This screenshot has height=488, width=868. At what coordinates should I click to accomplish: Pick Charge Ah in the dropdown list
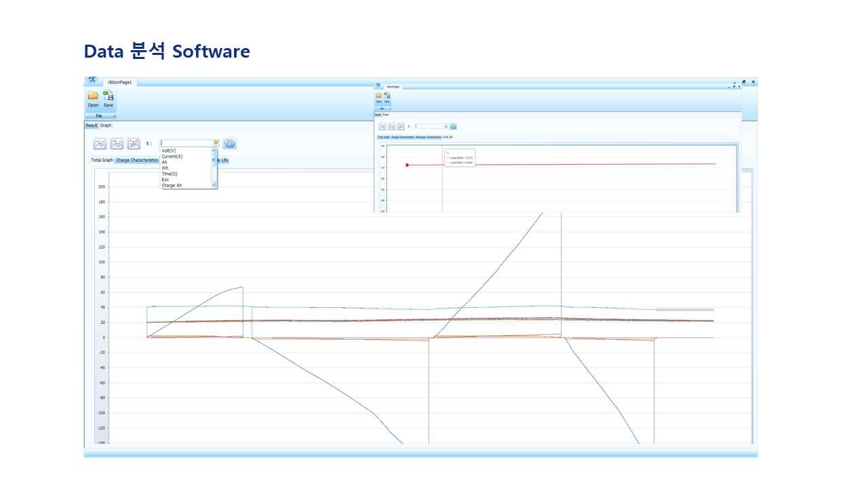pos(172,185)
